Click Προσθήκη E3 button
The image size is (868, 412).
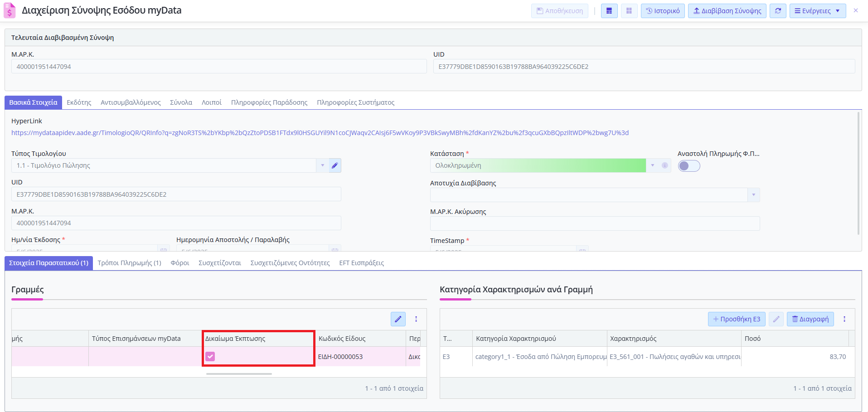tap(737, 319)
